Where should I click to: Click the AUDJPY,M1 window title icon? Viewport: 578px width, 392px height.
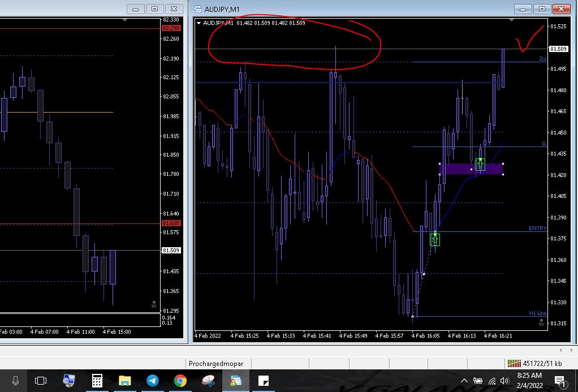(198, 9)
